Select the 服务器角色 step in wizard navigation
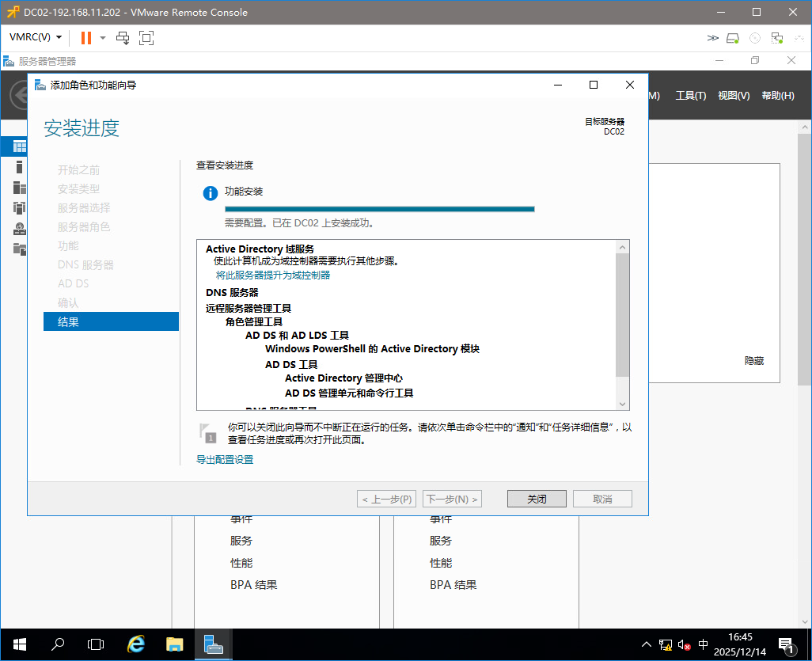Screen dimensions: 812x661 point(83,227)
